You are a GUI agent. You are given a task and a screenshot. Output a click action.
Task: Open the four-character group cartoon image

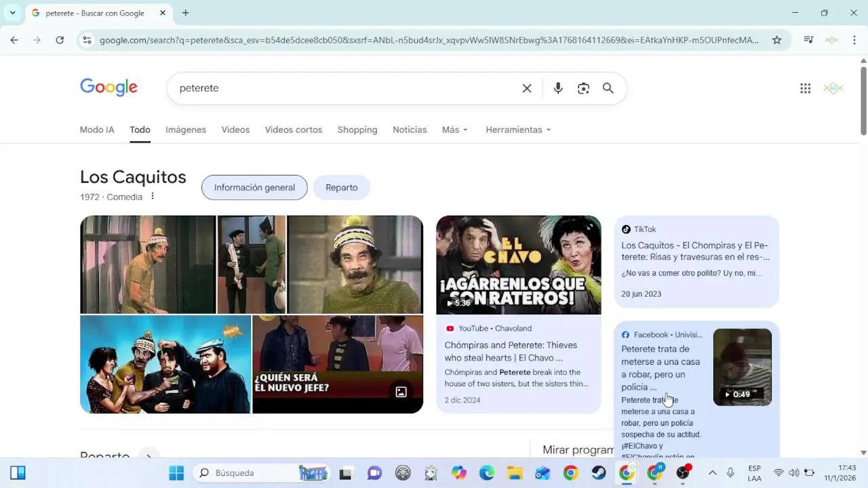[165, 365]
